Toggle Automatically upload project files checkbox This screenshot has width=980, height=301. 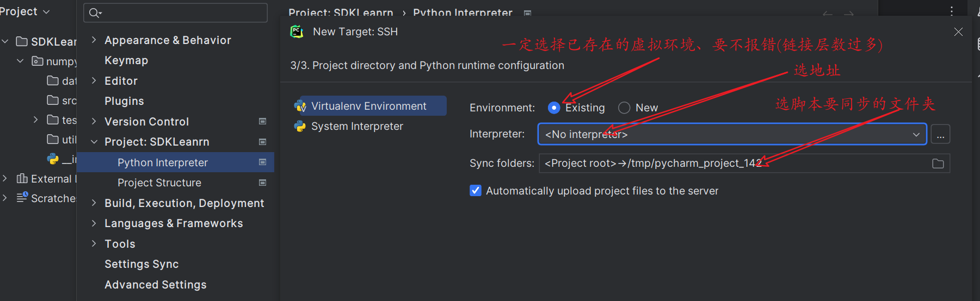(476, 191)
